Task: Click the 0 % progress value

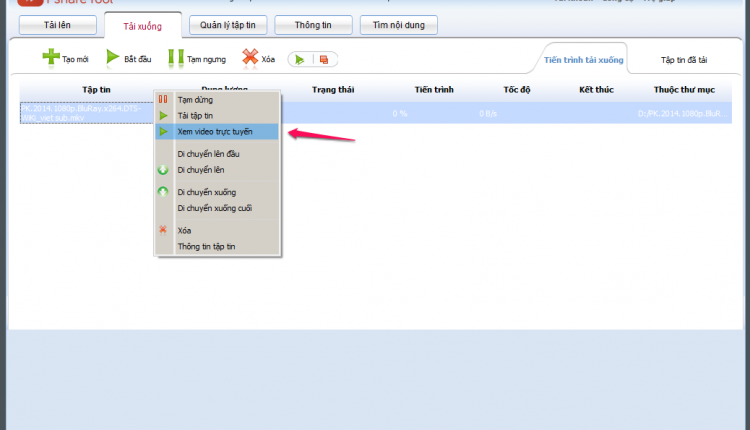Action: coord(400,113)
